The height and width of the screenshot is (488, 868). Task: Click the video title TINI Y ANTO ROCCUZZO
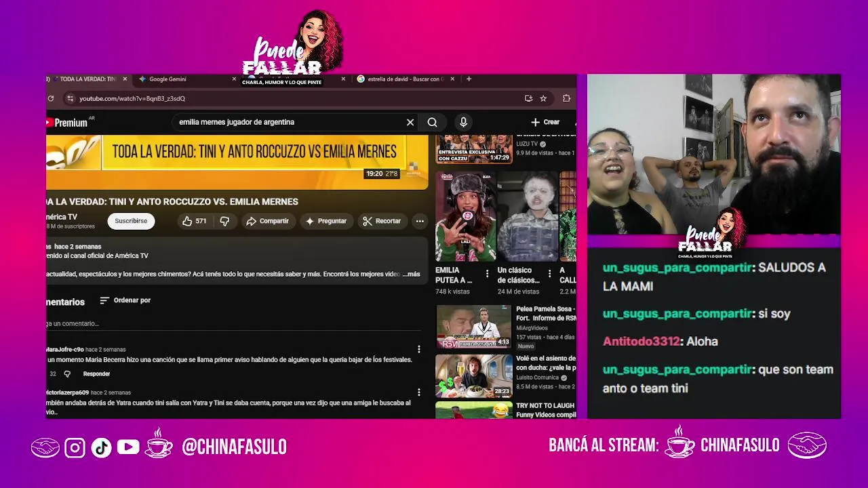point(172,202)
